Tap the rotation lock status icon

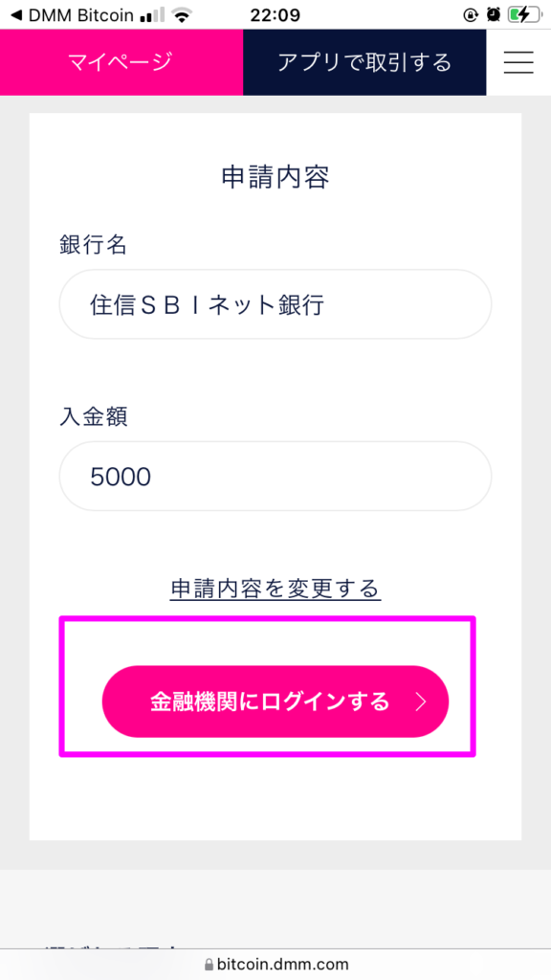point(471,14)
